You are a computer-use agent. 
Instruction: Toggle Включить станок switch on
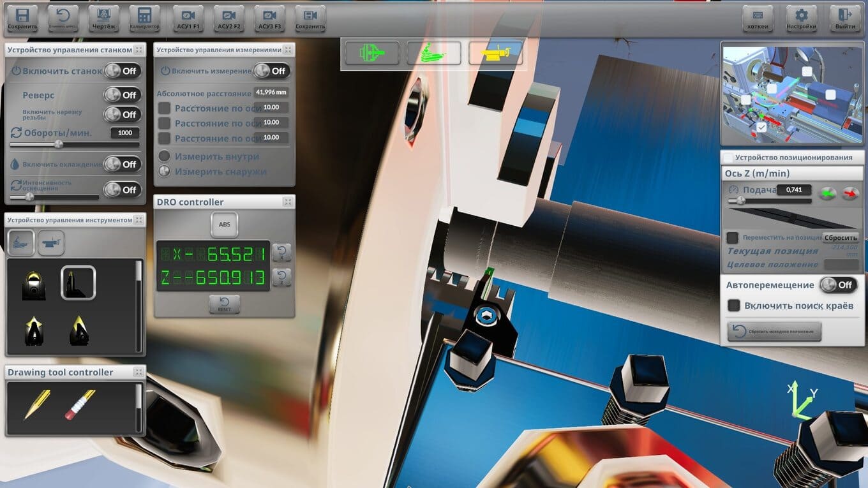tap(123, 71)
